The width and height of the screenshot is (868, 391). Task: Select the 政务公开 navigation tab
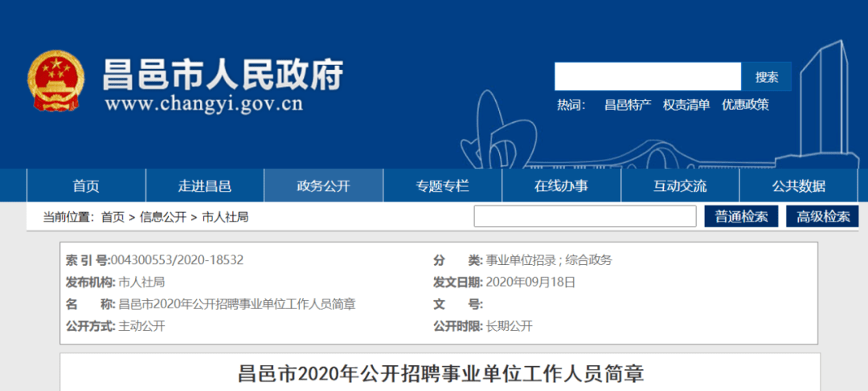(x=323, y=186)
